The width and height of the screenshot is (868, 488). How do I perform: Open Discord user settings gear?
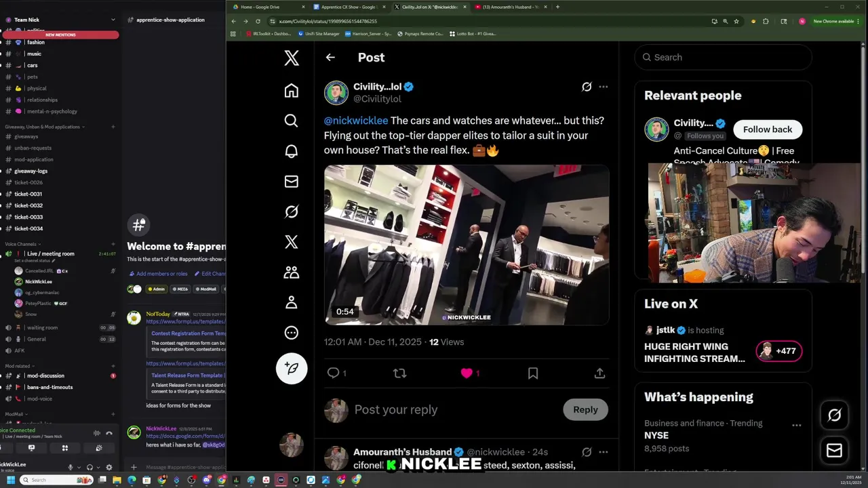pos(109,467)
